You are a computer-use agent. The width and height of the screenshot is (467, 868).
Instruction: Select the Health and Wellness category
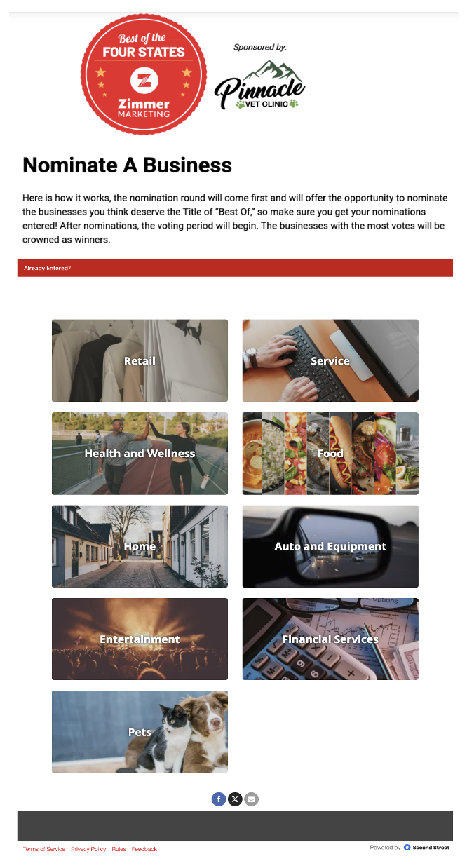[x=140, y=454]
